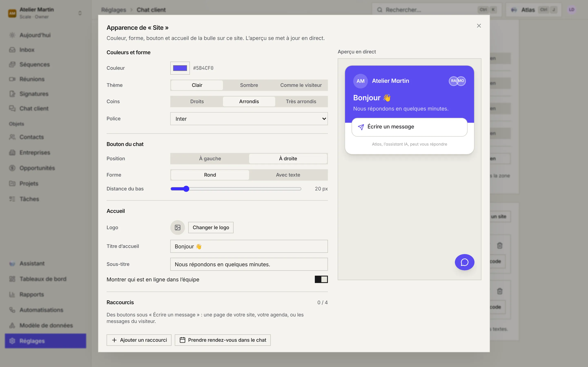Viewport: 588px width, 367px height.
Task: Click the RA MO online team avatars
Action: click(457, 81)
